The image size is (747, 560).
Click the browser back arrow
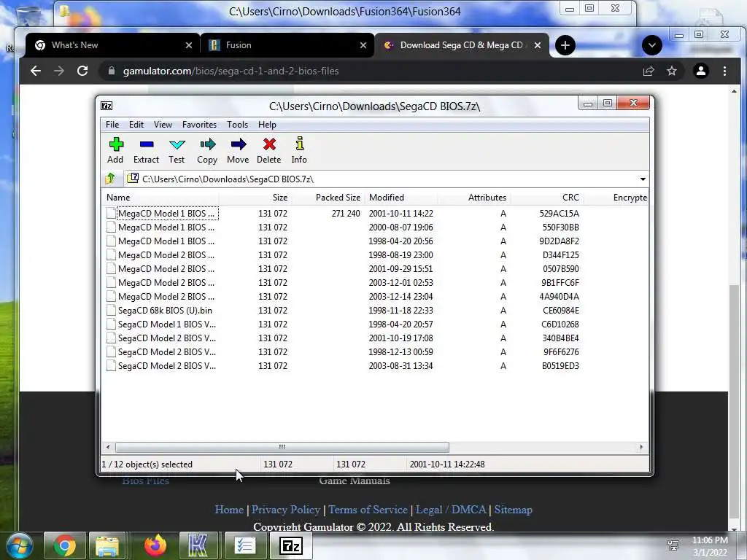35,71
